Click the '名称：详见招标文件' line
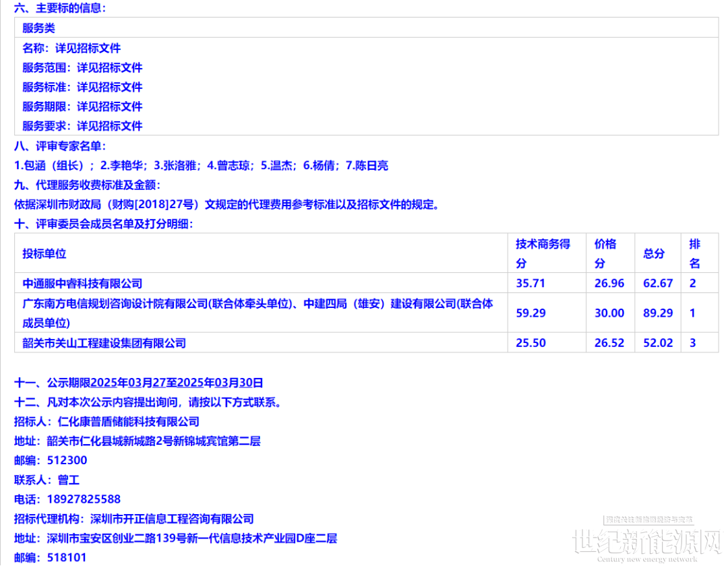Viewport: 728px width, 566px height. (71, 48)
